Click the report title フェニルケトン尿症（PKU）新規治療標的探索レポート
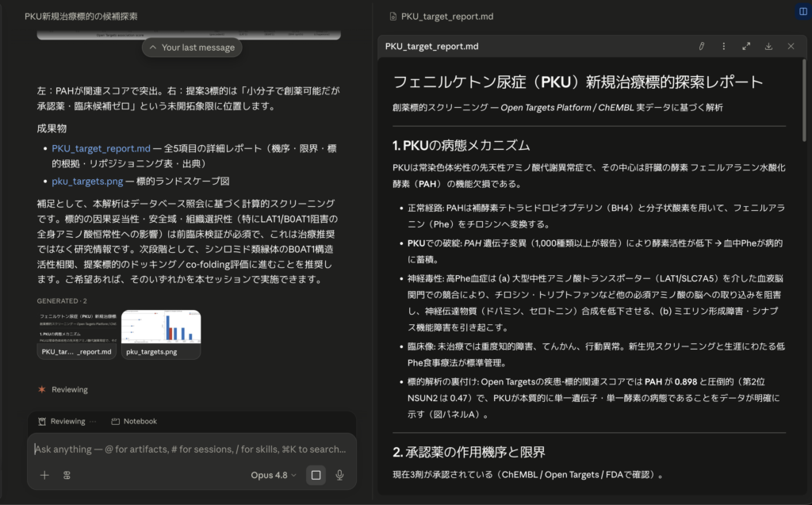812x505 pixels. 578,82
